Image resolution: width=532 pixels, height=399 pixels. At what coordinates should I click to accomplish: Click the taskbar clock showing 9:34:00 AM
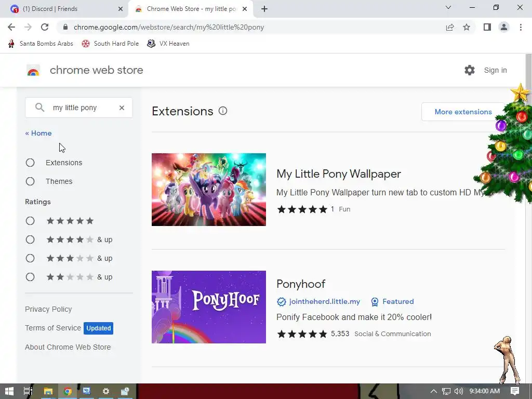point(485,391)
